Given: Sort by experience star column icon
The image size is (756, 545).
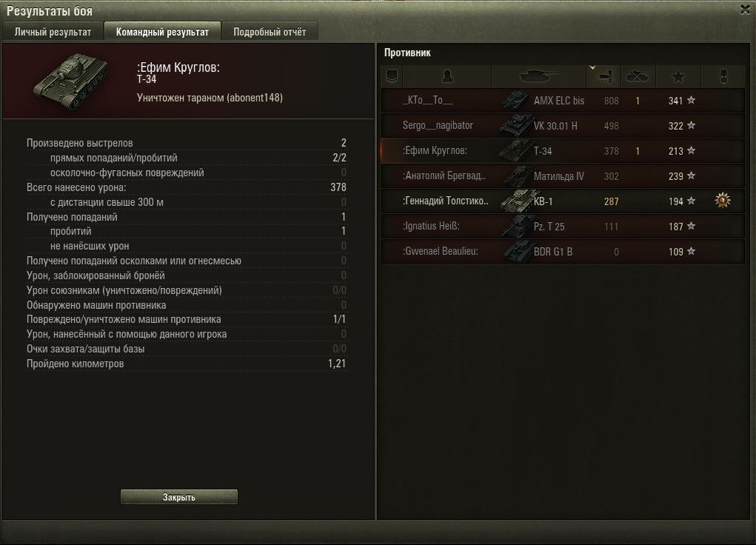Looking at the screenshot, I should (x=678, y=76).
